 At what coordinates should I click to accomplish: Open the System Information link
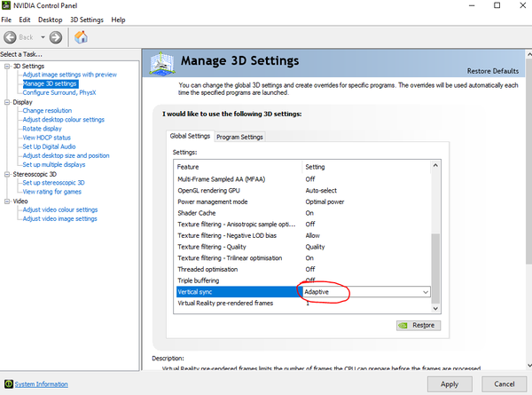pyautogui.click(x=41, y=384)
